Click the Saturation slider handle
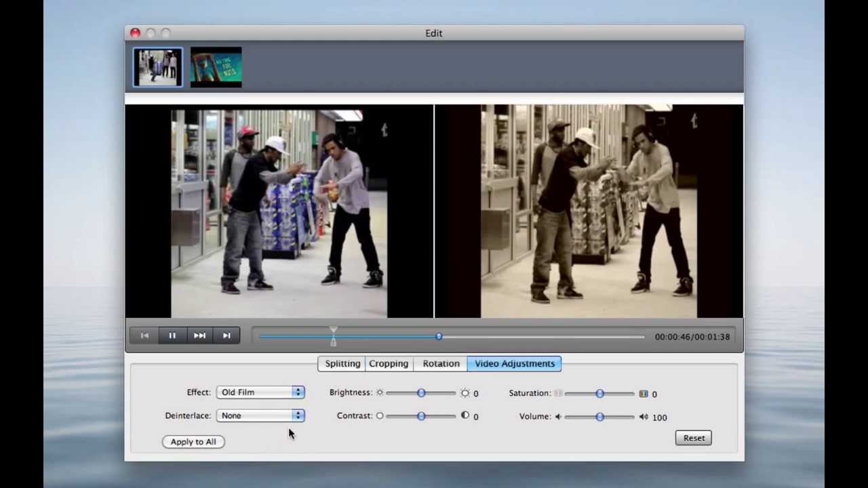 [x=599, y=394]
